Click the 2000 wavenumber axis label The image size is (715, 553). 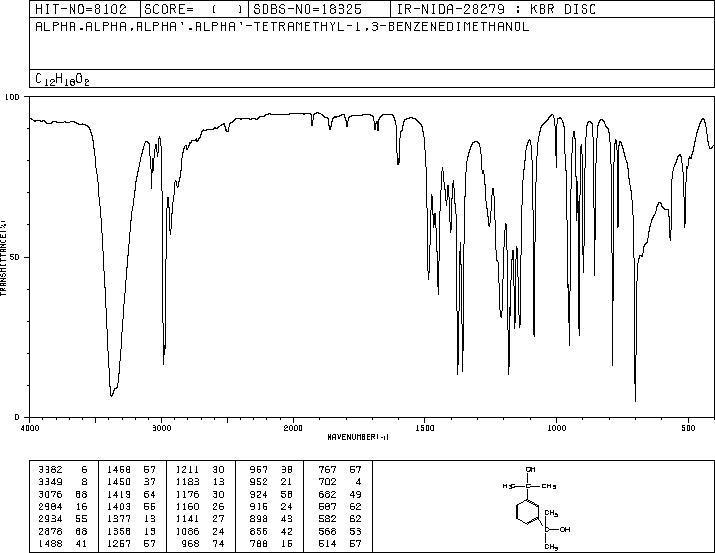click(x=293, y=428)
